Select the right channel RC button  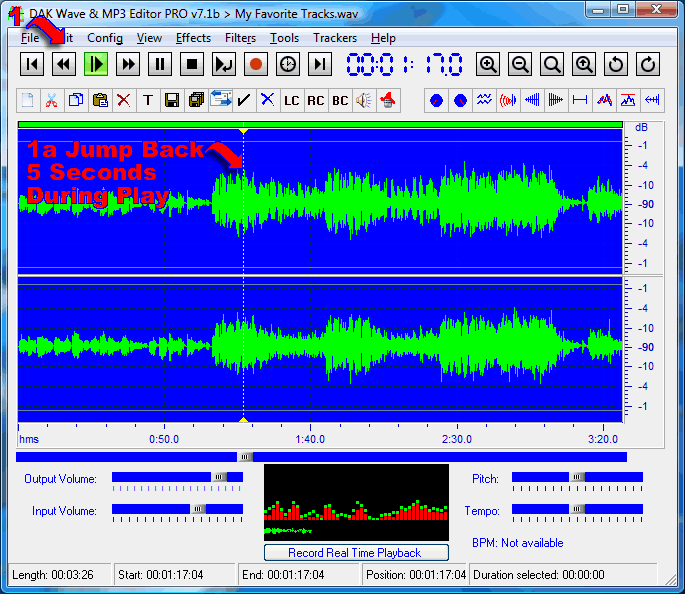coord(316,100)
